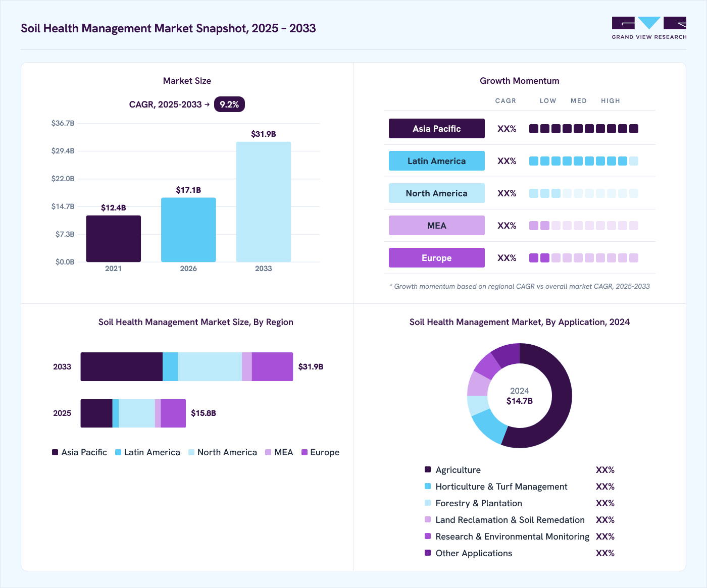Select the light blue segment of the 2033 region bar
This screenshot has width=707, height=588.
coord(210,367)
